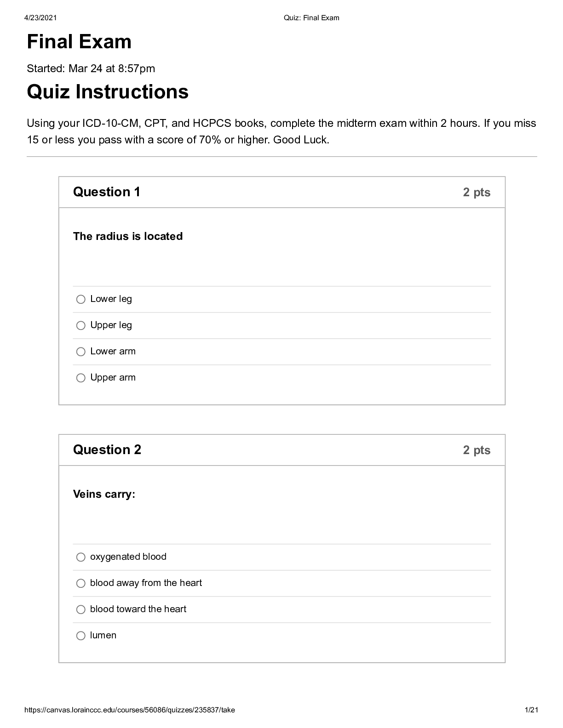Click the 4/23/2021 date in the header
This screenshot has width=563, height=728.
tap(41, 17)
